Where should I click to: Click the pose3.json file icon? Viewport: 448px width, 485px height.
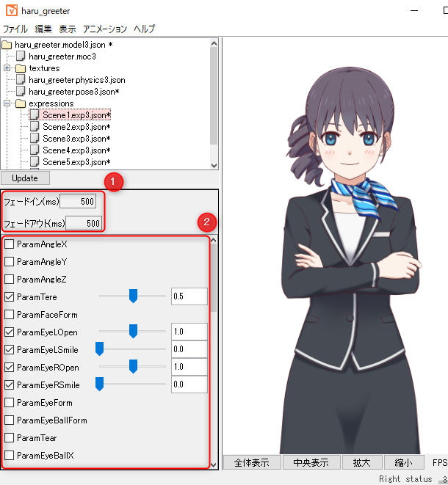(x=21, y=92)
